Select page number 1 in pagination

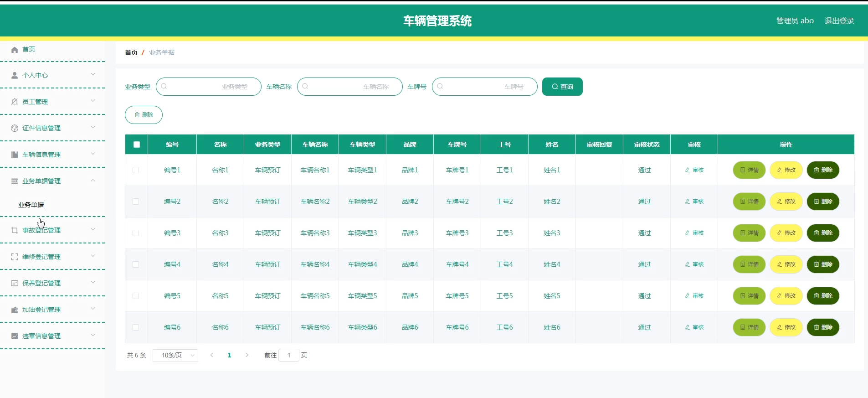[x=230, y=355]
